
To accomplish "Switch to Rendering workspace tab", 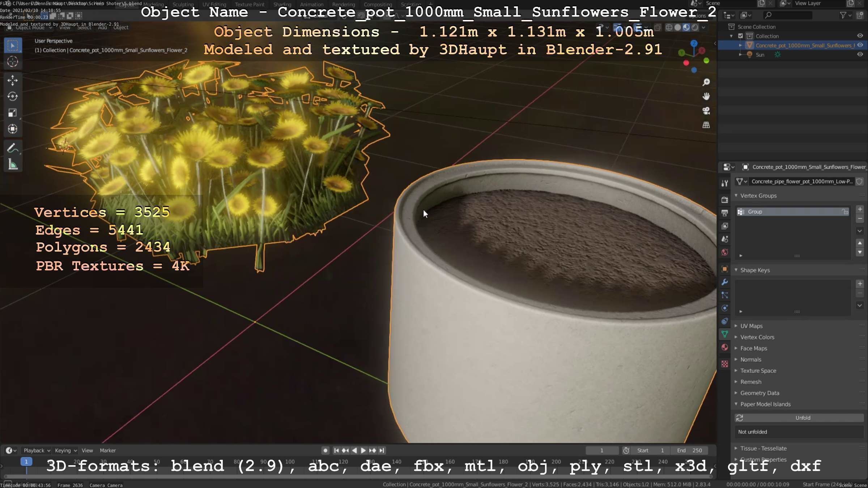I will coord(344,4).
